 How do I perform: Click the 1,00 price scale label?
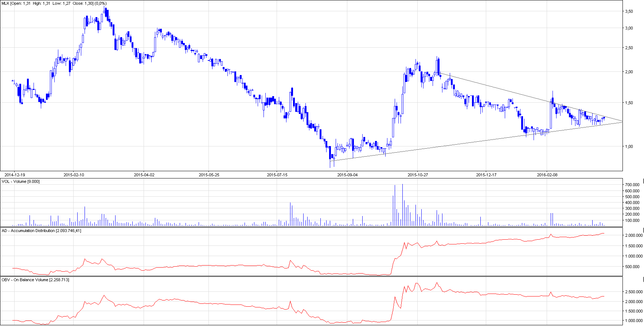pyautogui.click(x=629, y=146)
